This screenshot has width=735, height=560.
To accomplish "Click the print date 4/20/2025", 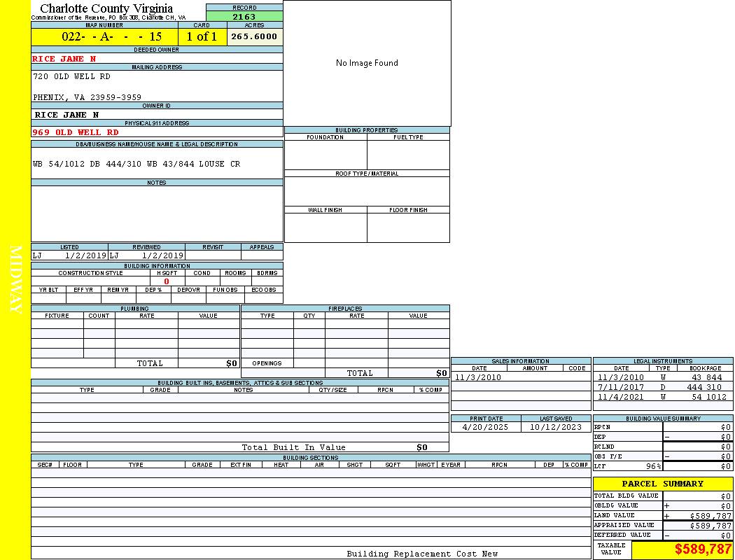I will [x=486, y=427].
